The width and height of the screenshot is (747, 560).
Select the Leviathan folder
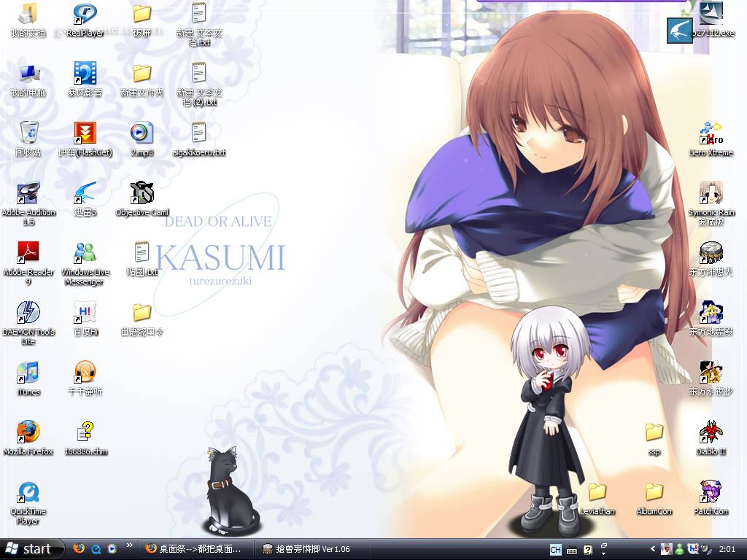pyautogui.click(x=597, y=499)
